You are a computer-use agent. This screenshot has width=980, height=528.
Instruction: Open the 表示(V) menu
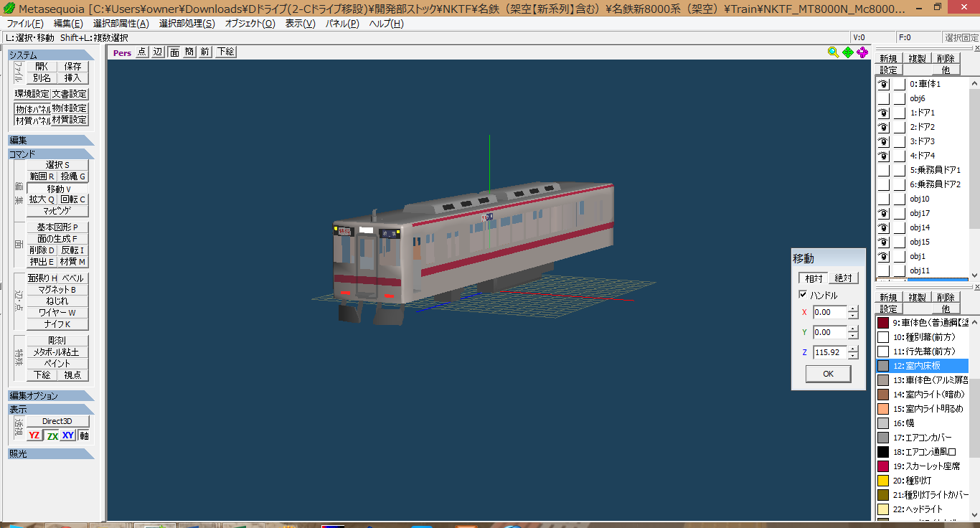click(300, 23)
